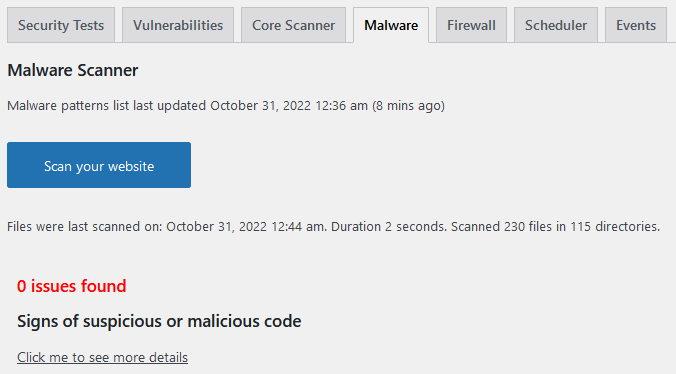
Task: Click the Files were last scanned on label
Action: 84,226
